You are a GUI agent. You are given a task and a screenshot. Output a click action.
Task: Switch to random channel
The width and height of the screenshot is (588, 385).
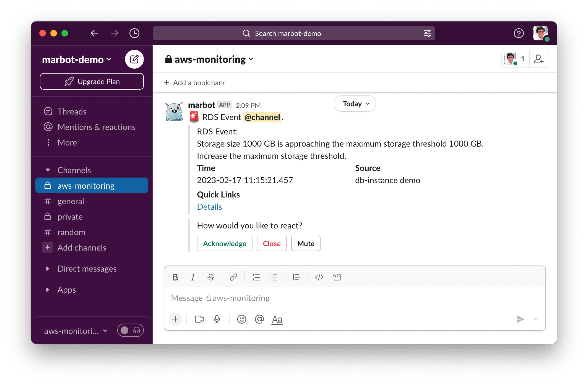(x=92, y=232)
